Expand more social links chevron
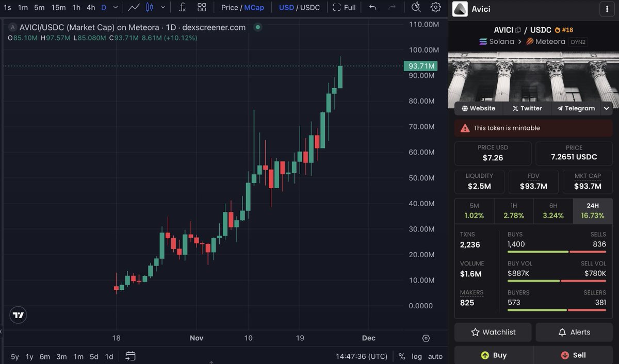 coord(607,108)
